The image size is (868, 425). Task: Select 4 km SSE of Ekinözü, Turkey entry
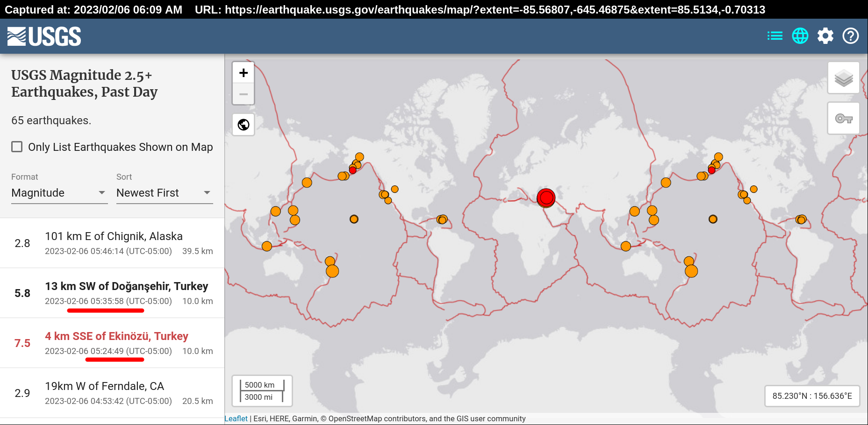[x=112, y=343]
